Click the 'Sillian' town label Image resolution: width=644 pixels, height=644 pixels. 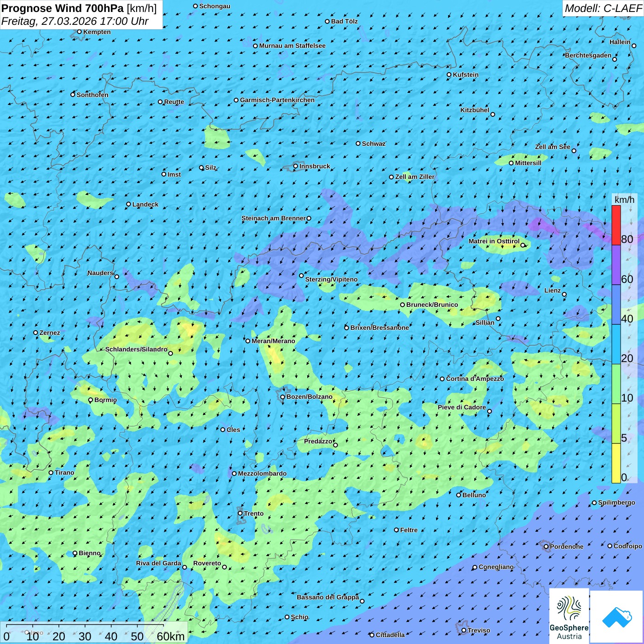pos(485,322)
